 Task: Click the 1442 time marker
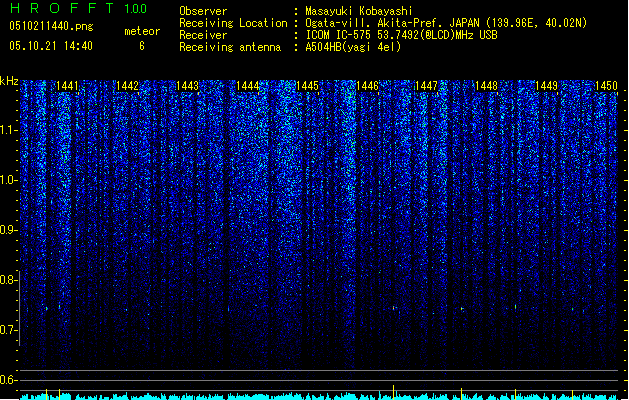click(127, 86)
